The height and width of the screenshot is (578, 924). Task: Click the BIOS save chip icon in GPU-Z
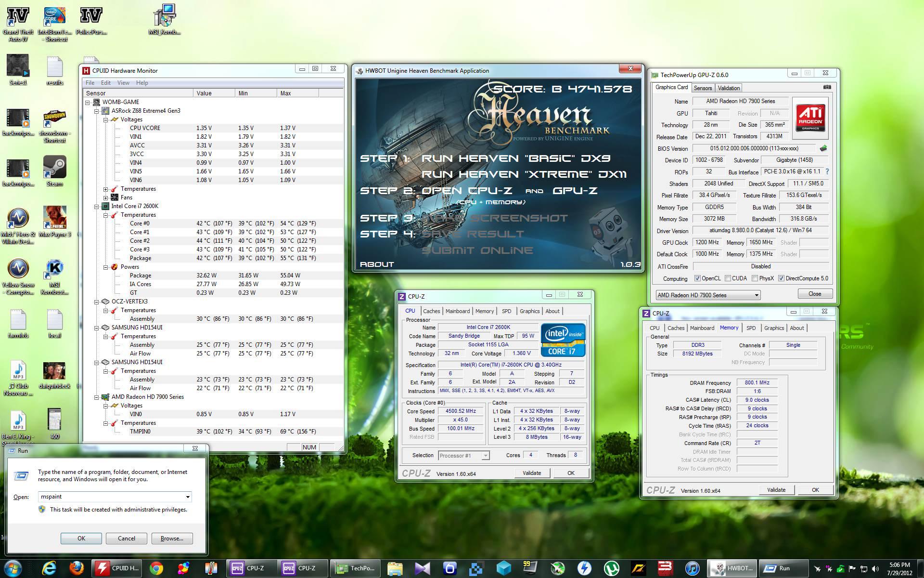[x=823, y=148]
